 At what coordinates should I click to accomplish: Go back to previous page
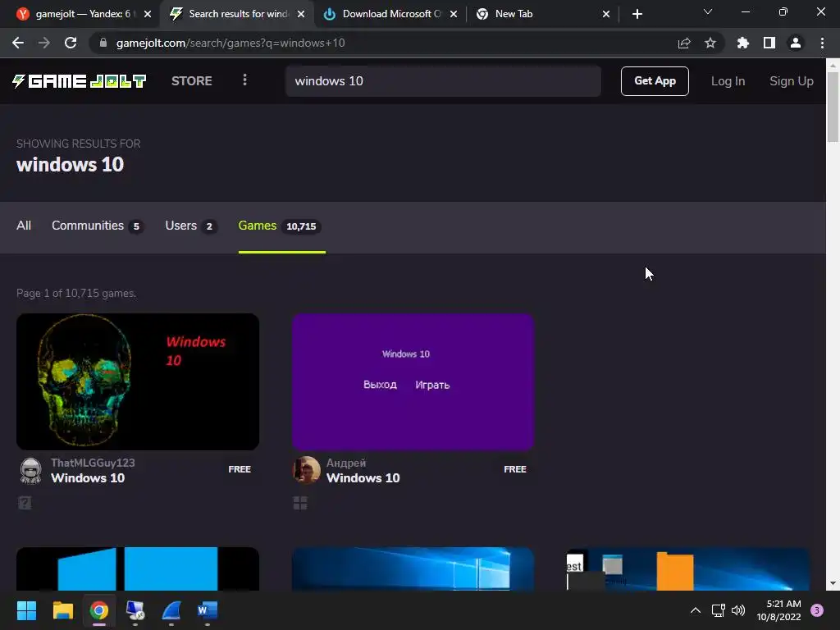(18, 43)
